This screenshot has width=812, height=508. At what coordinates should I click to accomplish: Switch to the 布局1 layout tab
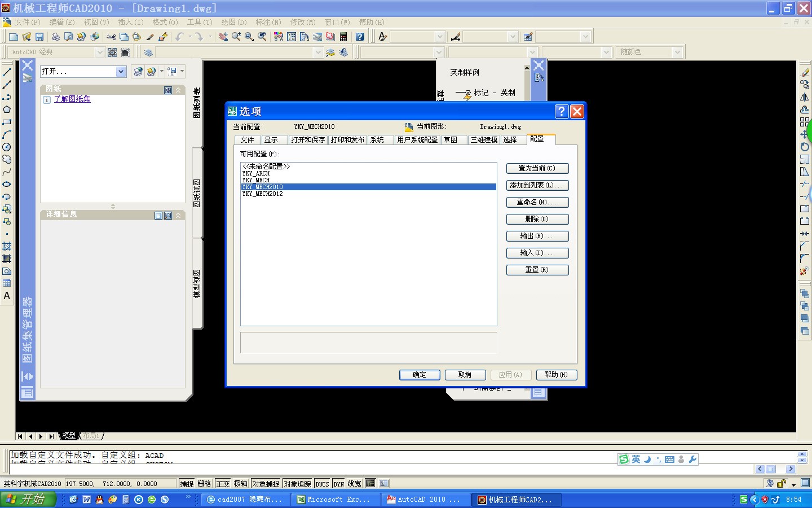[91, 436]
